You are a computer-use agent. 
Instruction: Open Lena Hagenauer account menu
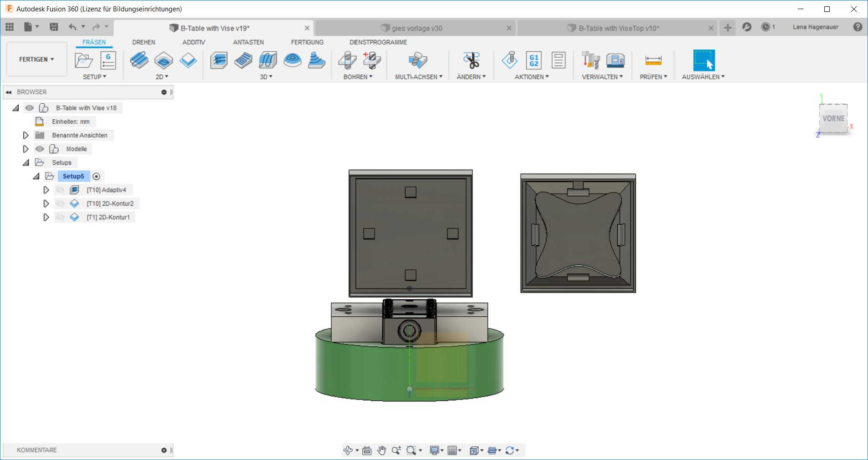pyautogui.click(x=815, y=27)
